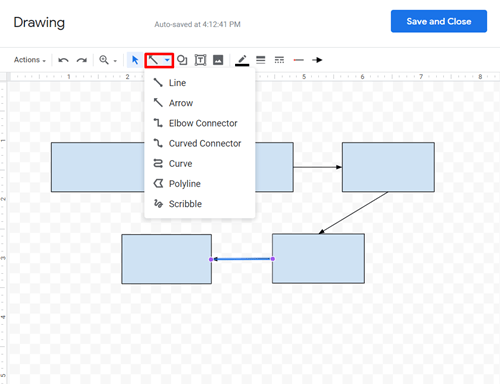Open the Line start option

298,60
